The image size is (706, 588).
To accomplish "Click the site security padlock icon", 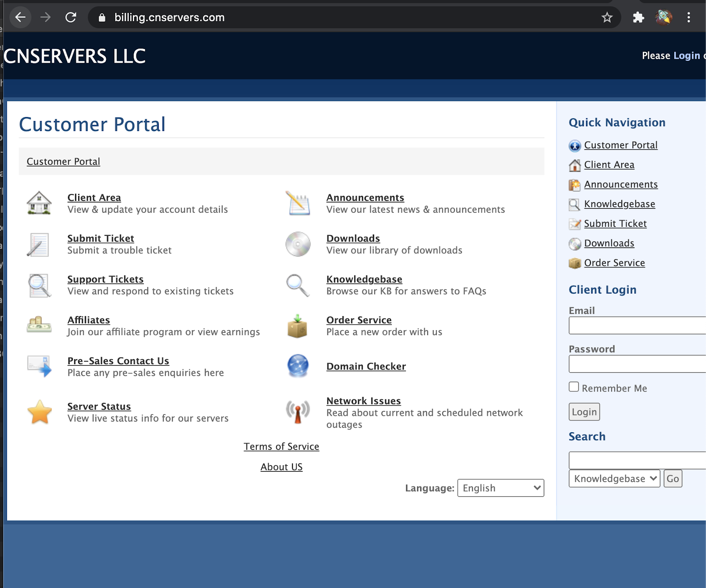I will (x=102, y=17).
